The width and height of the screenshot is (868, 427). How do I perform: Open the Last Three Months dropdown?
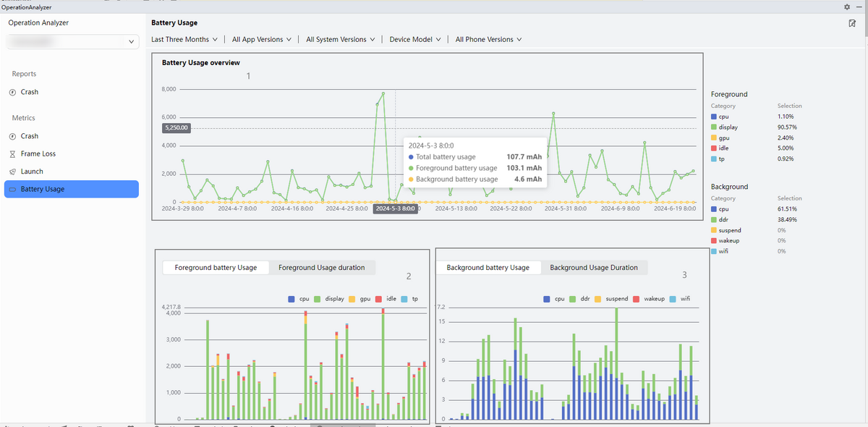184,40
